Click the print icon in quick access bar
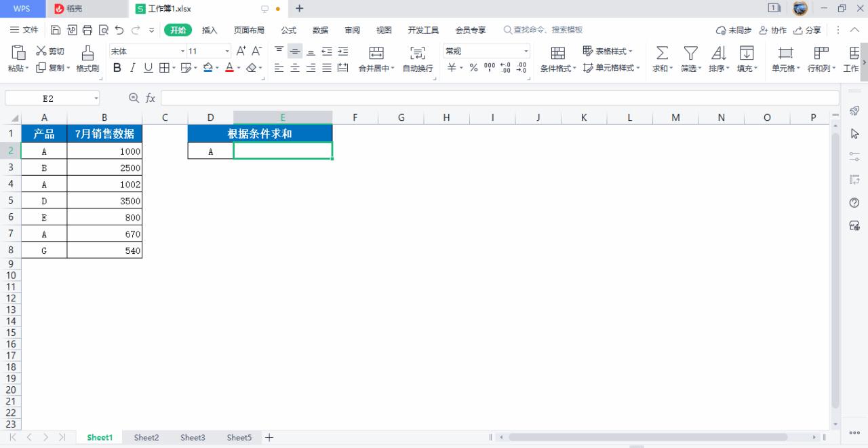 point(87,30)
